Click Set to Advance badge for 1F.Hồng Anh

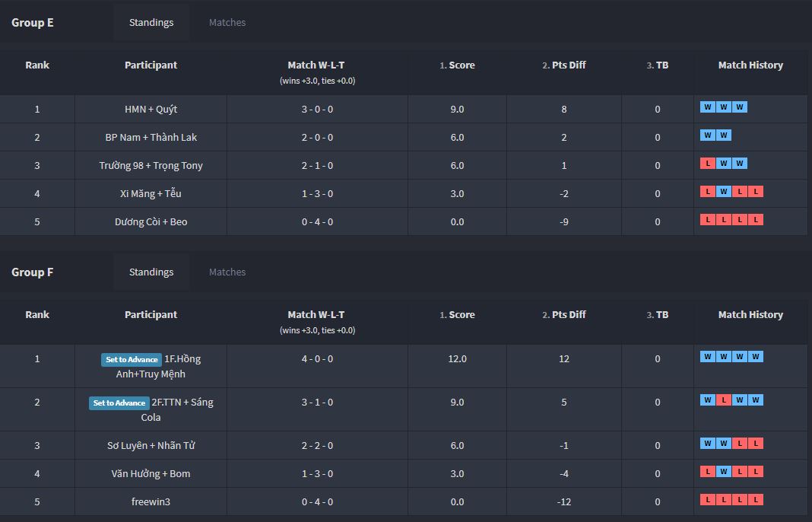pyautogui.click(x=132, y=359)
